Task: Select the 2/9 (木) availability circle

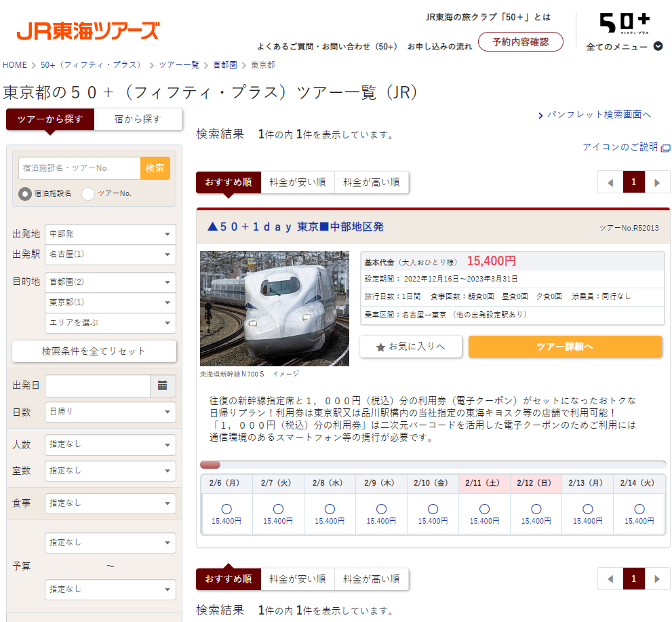Action: point(381,509)
